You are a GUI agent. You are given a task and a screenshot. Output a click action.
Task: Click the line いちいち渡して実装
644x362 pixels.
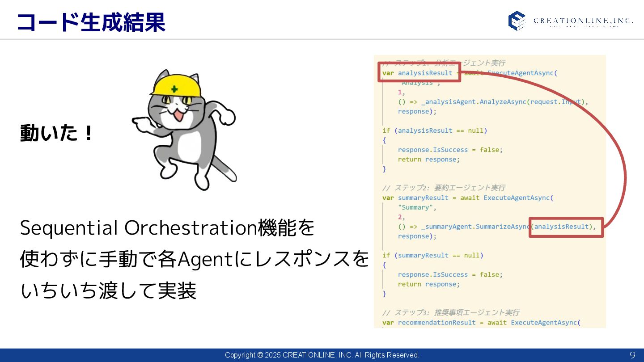pyautogui.click(x=108, y=291)
